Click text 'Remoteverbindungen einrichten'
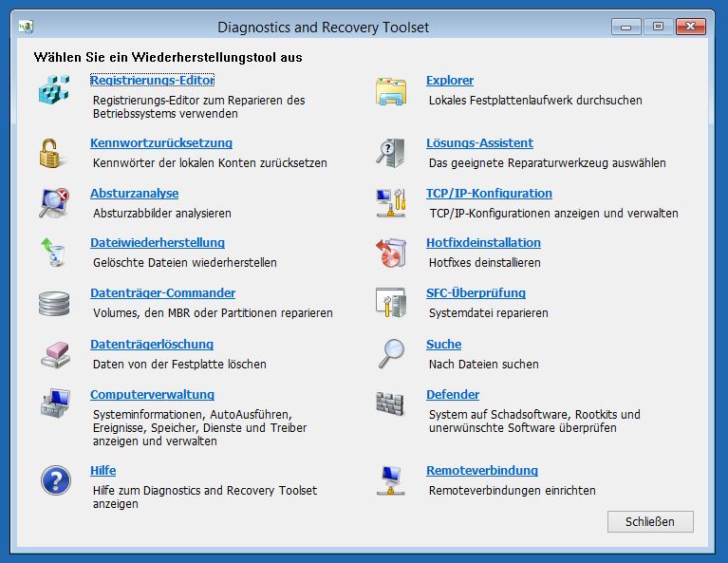The width and height of the screenshot is (728, 563). point(513,491)
